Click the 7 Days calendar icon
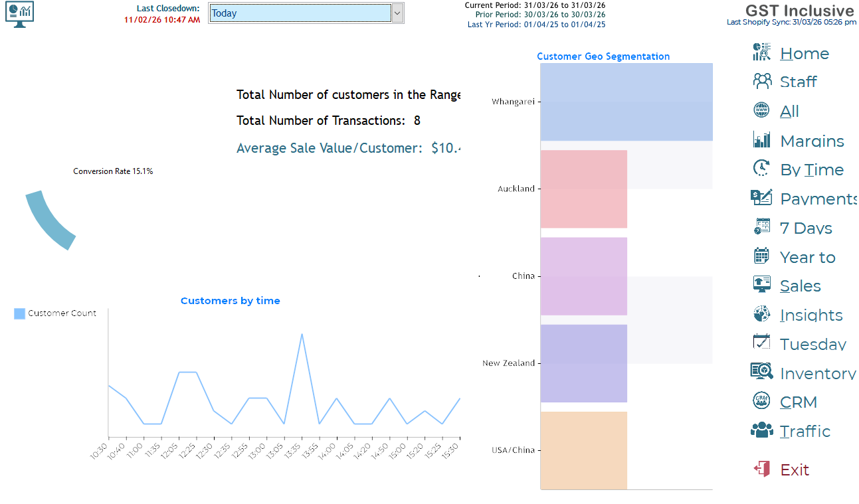The image size is (859, 504). [x=762, y=226]
